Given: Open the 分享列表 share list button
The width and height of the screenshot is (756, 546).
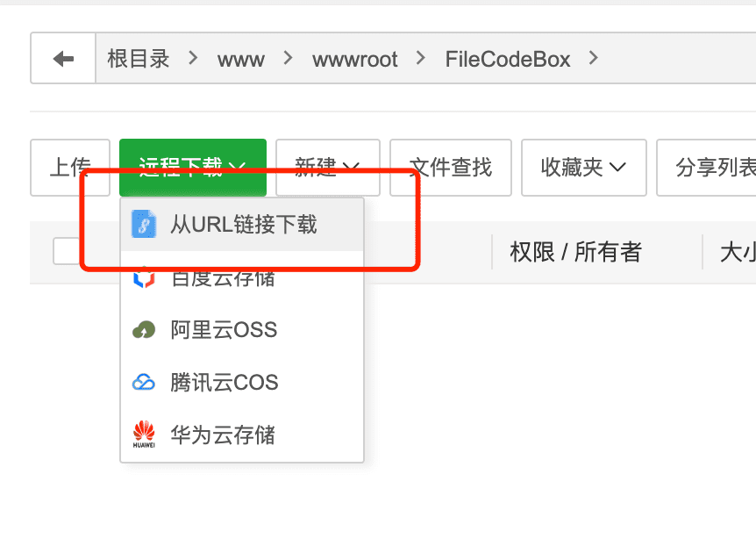Looking at the screenshot, I should tap(706, 168).
